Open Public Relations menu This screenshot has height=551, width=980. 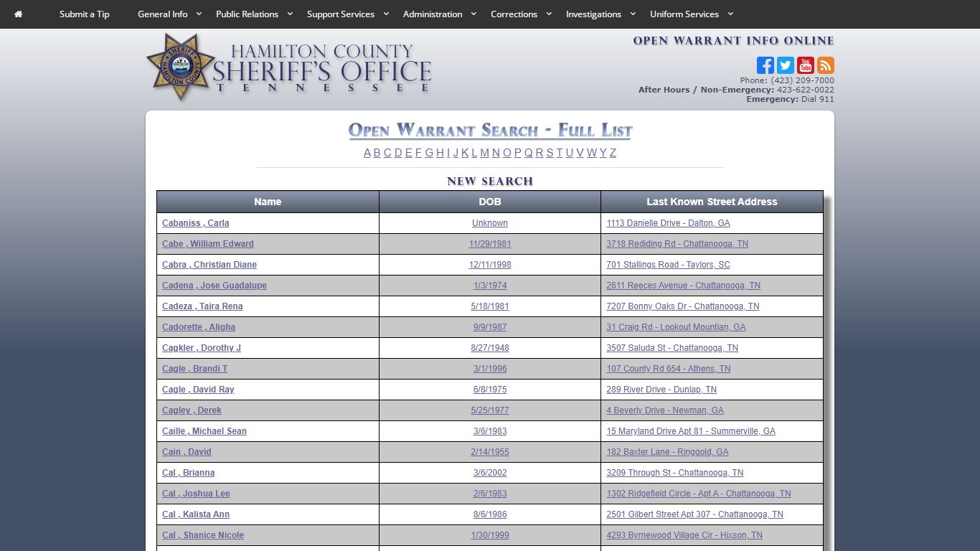click(x=247, y=14)
